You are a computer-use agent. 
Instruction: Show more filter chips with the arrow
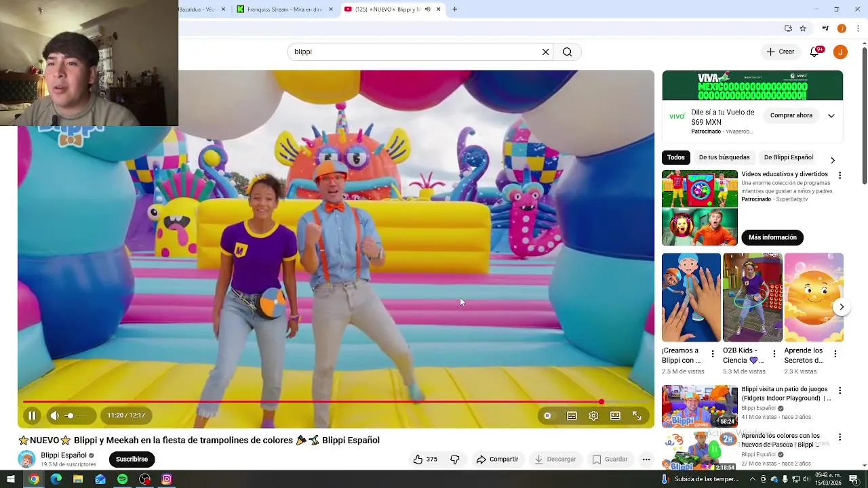[x=833, y=160]
